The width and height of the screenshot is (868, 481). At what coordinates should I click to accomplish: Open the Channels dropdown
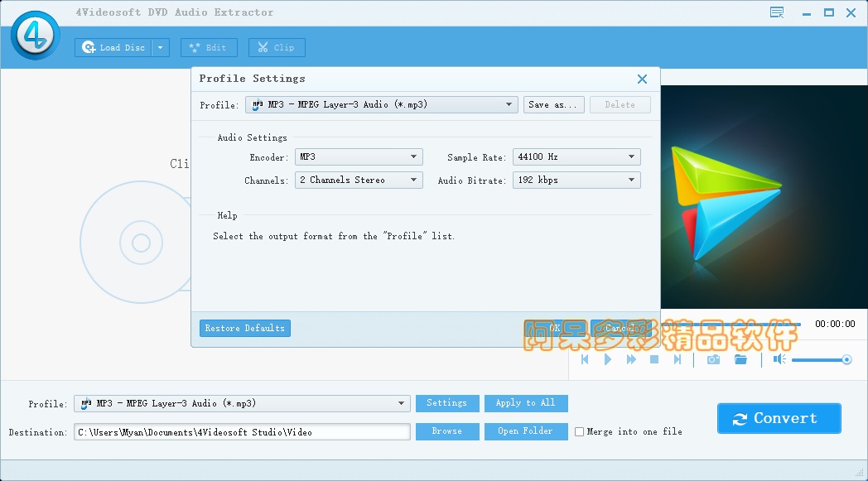[359, 180]
